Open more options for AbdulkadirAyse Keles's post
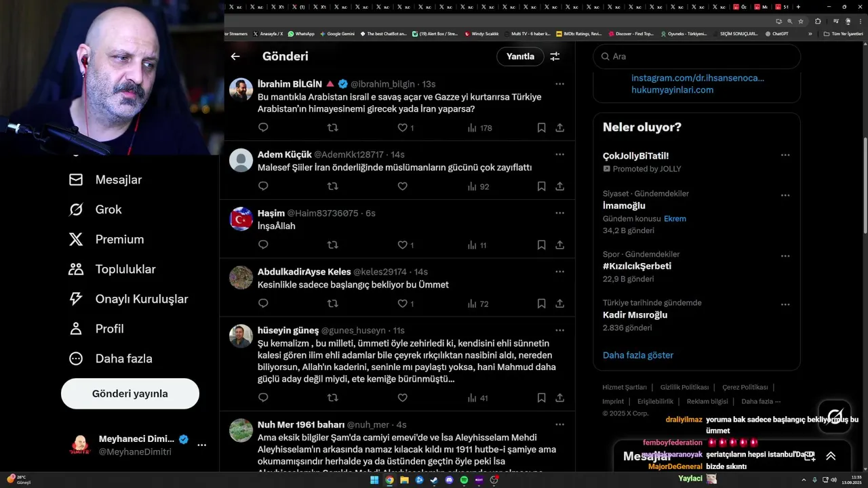 pos(559,272)
